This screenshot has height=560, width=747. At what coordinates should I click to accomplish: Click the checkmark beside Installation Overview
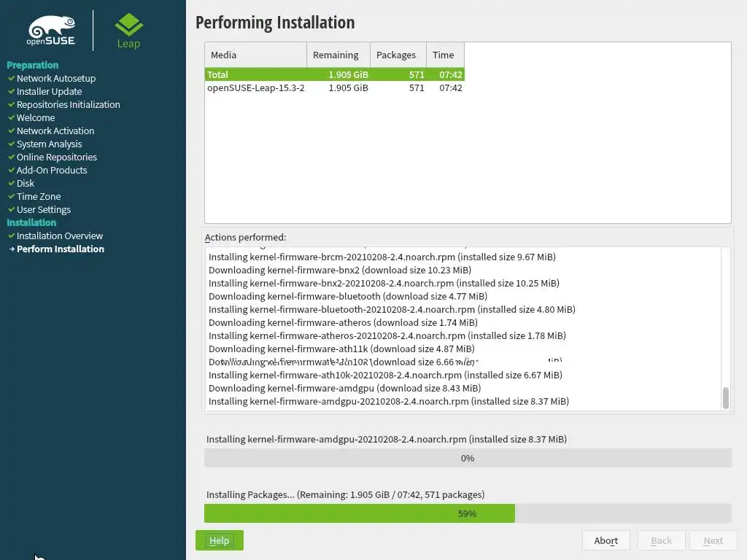click(11, 236)
